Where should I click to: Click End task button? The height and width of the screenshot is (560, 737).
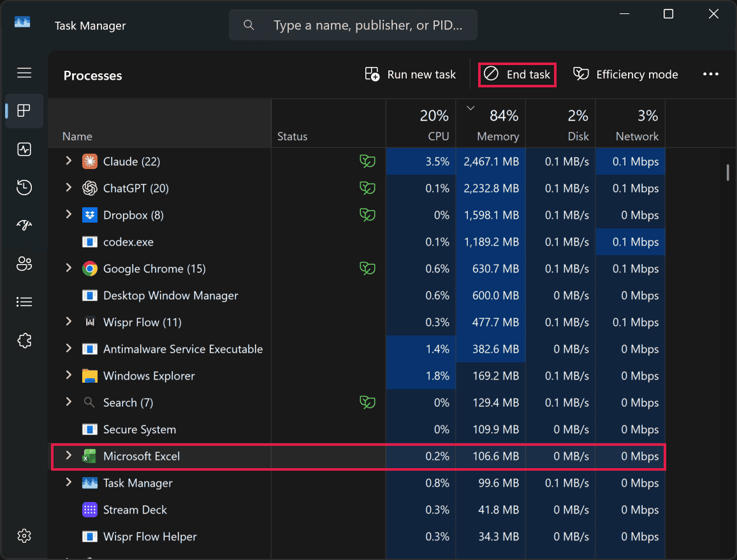click(x=517, y=74)
